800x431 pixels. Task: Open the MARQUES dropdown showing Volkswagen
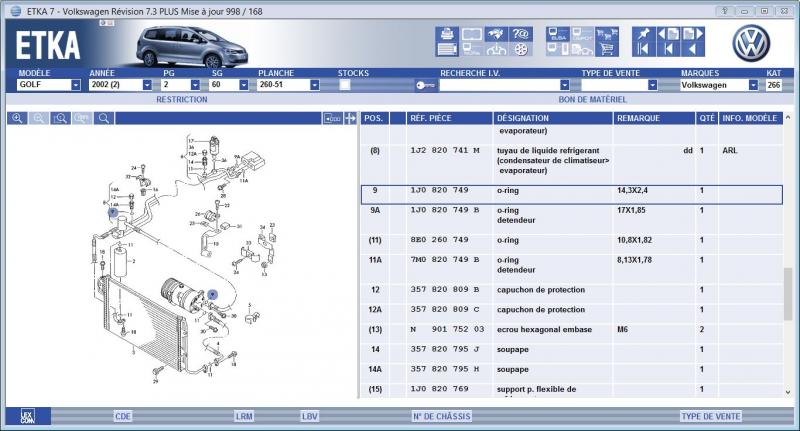[x=753, y=85]
